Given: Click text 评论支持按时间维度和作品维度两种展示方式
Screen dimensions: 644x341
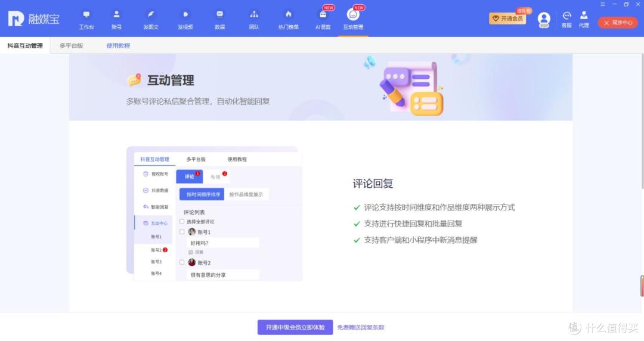Looking at the screenshot, I should (x=439, y=207).
